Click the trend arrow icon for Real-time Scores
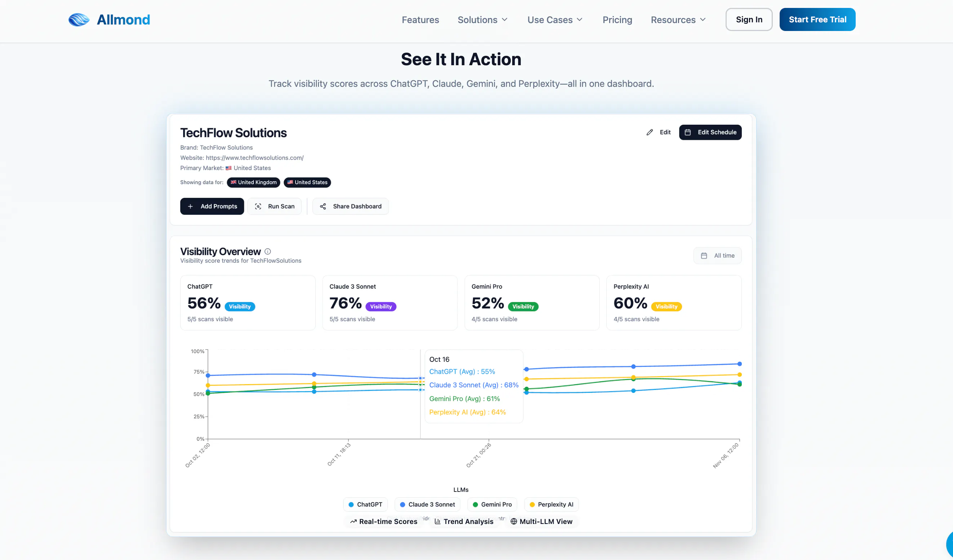 [x=353, y=521]
